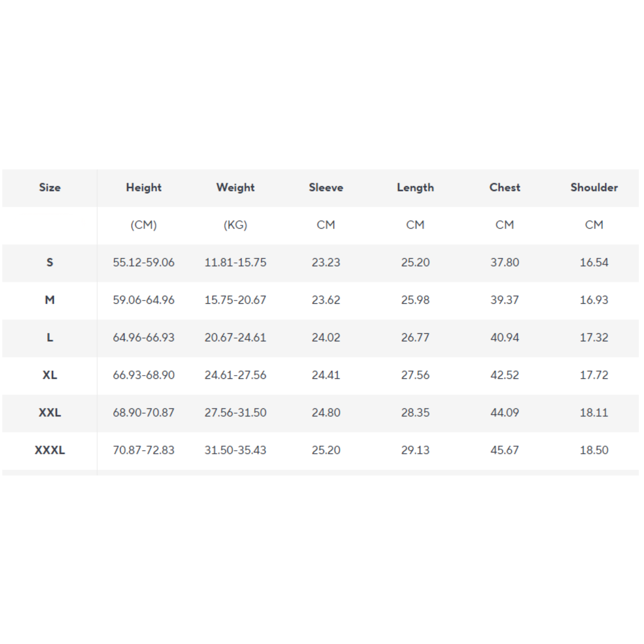Click the Weight column header
644x644 pixels.
(235, 187)
